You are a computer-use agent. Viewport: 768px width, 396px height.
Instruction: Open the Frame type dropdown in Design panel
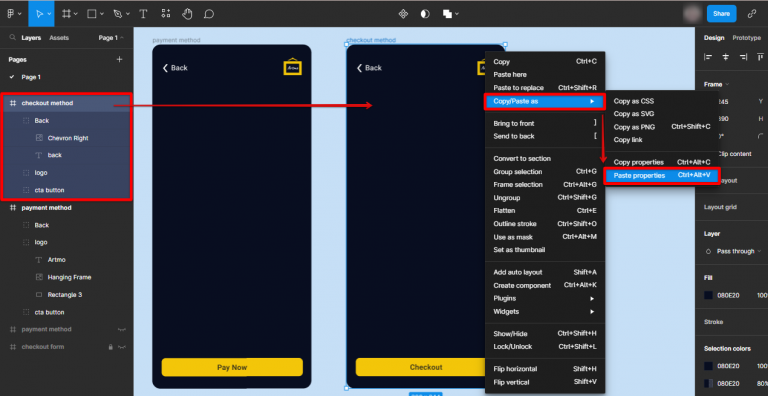[717, 84]
